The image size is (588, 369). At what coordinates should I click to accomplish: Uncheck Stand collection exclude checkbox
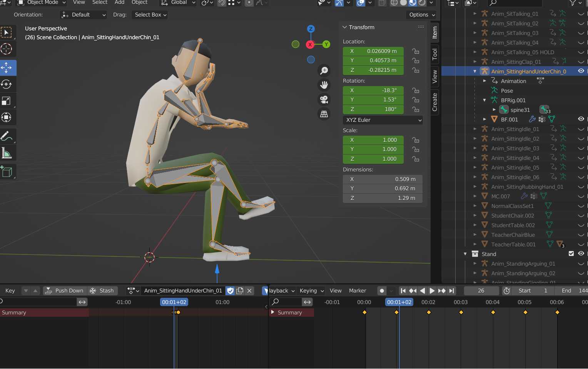571,254
